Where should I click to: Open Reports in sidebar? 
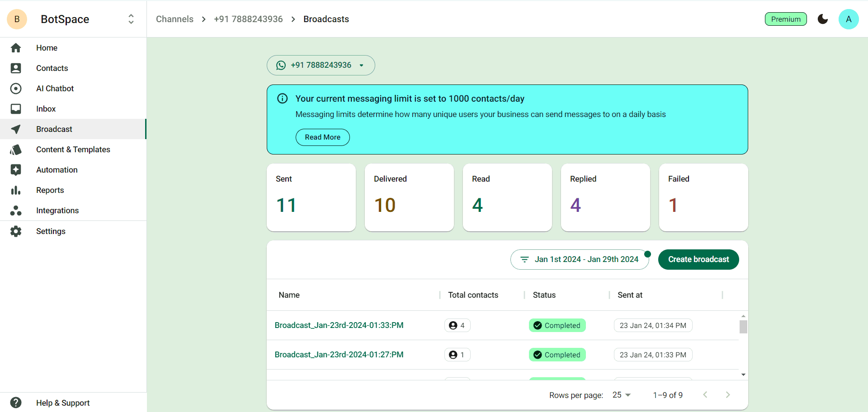[x=73, y=190]
